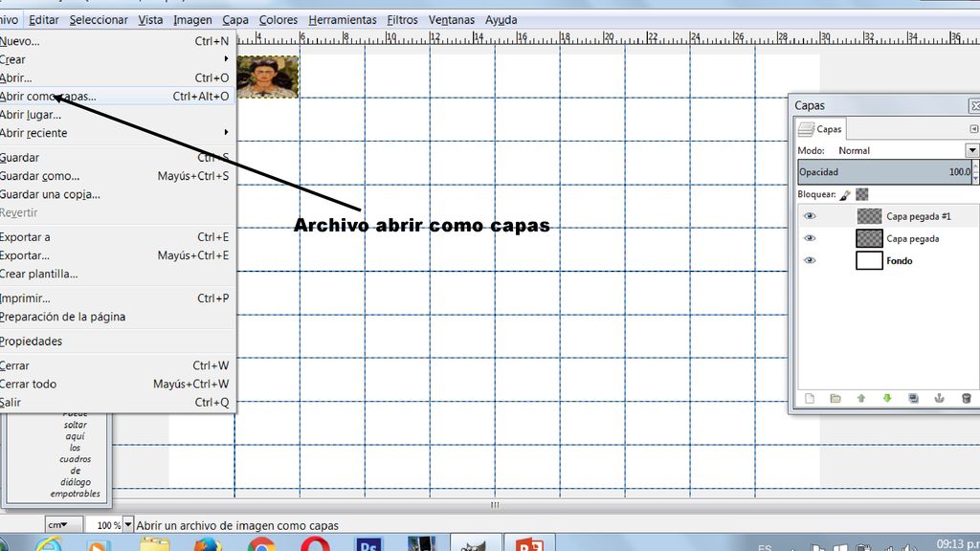Open PowerPoint from the taskbar
This screenshot has width=980, height=551.
pos(530,543)
